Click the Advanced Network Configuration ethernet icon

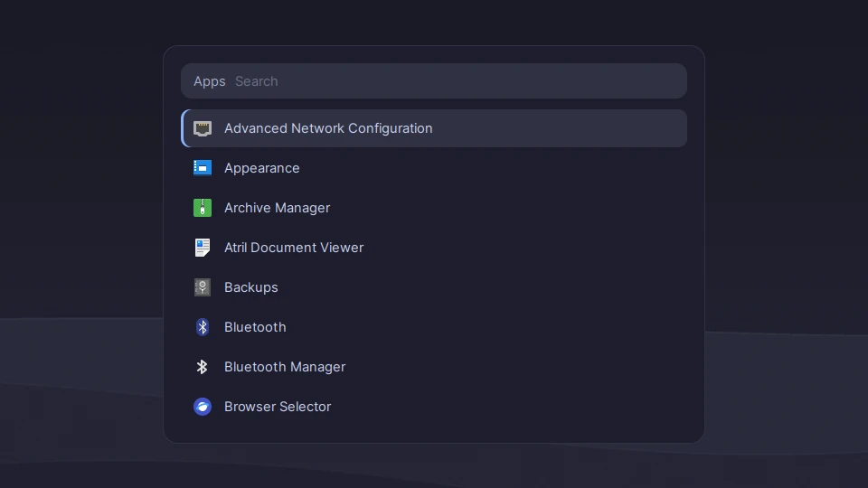click(202, 128)
